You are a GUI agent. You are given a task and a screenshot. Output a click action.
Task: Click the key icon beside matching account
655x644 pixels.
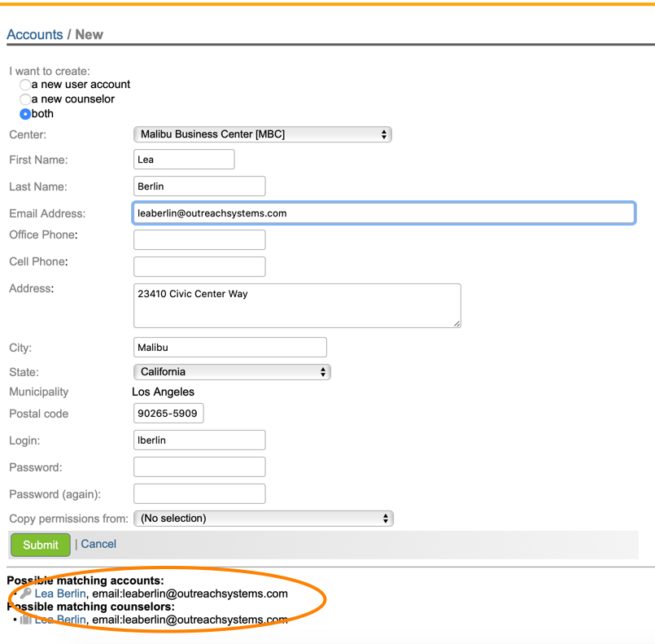(26, 594)
